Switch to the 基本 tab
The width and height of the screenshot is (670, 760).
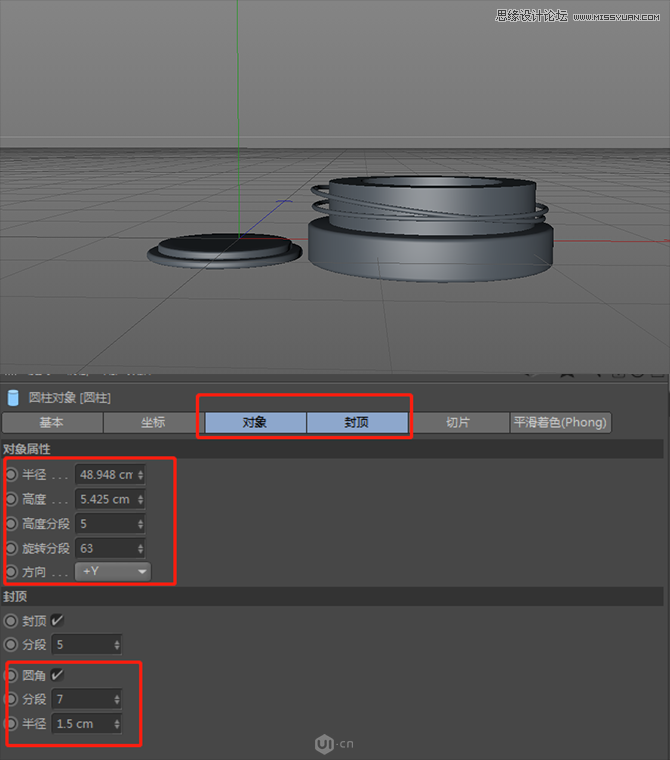click(x=51, y=422)
